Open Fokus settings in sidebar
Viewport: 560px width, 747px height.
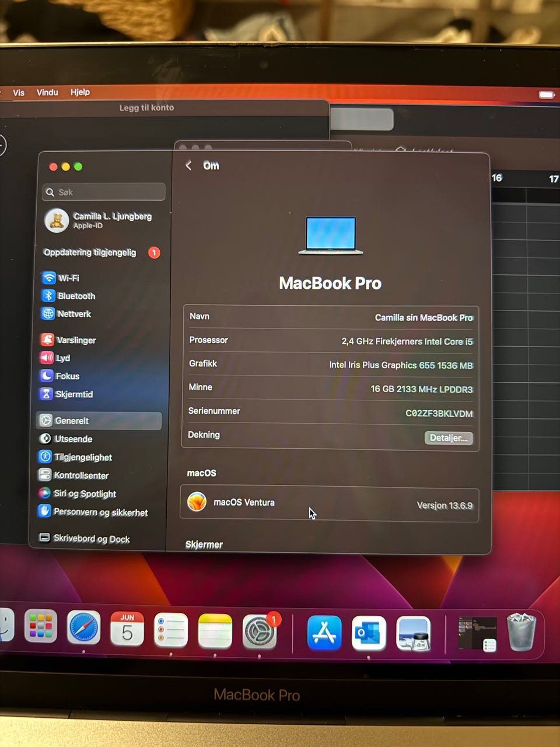pyautogui.click(x=60, y=376)
